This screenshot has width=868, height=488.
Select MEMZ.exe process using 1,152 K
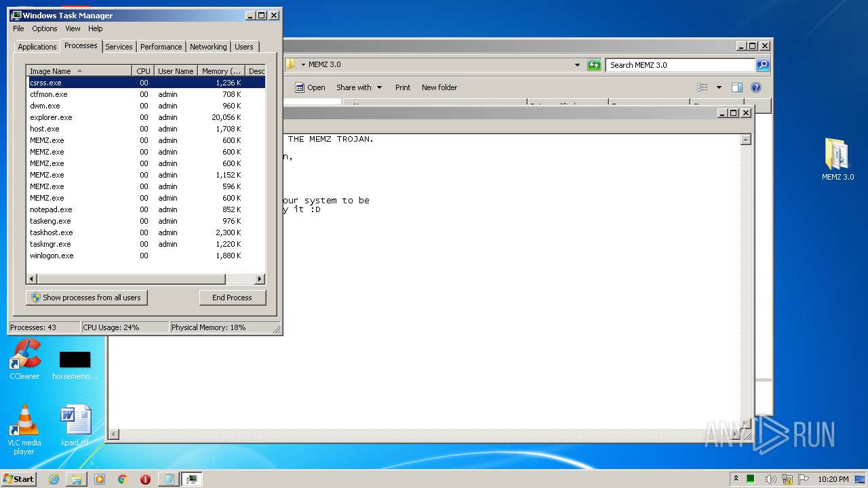146,175
